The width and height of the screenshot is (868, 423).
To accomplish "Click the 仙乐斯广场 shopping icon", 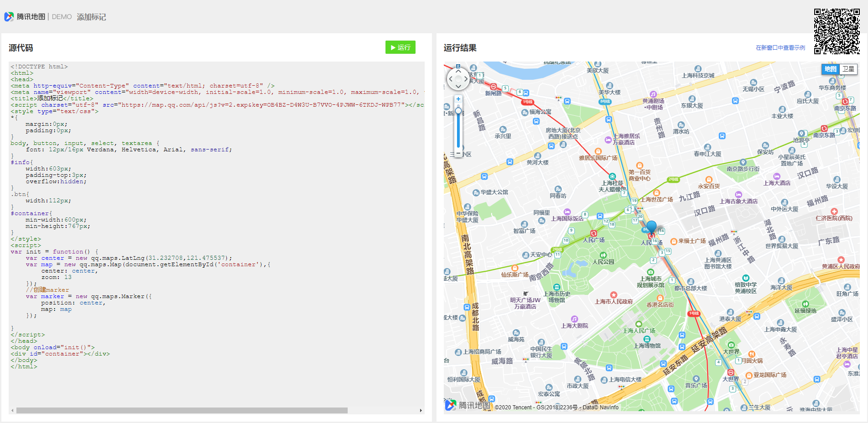I will pos(515,268).
